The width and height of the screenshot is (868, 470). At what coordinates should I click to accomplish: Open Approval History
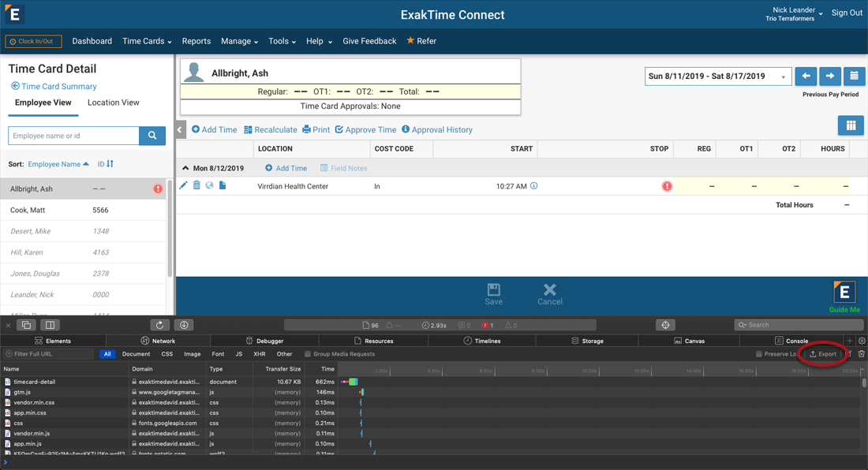pyautogui.click(x=437, y=130)
